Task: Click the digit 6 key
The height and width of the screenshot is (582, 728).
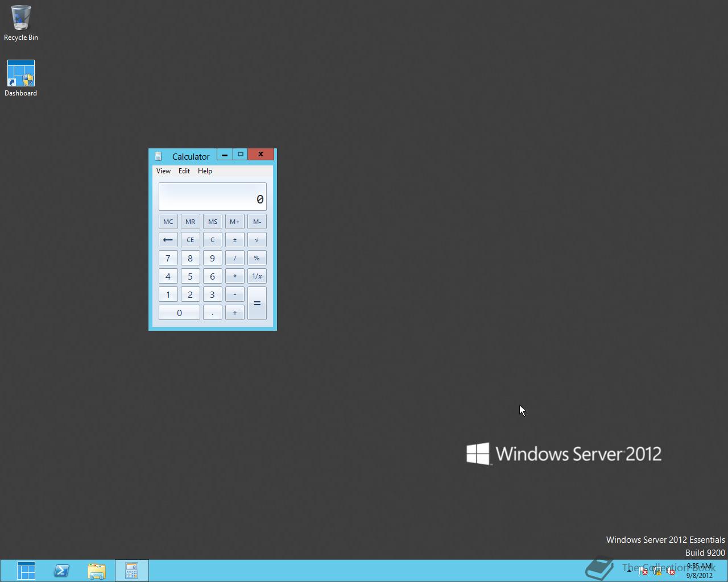Action: [x=213, y=276]
